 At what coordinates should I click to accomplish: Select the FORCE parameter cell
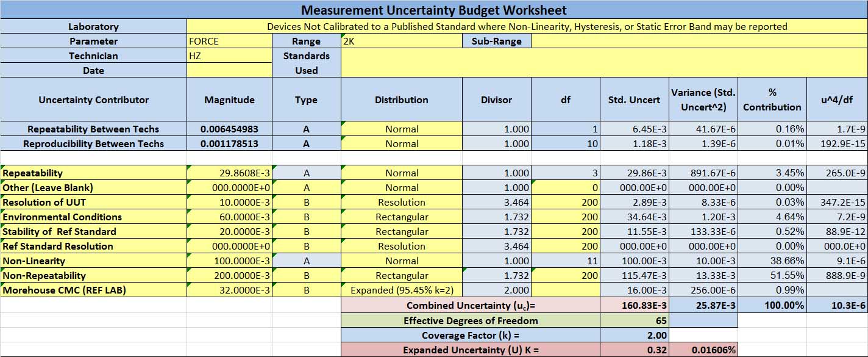tap(229, 41)
